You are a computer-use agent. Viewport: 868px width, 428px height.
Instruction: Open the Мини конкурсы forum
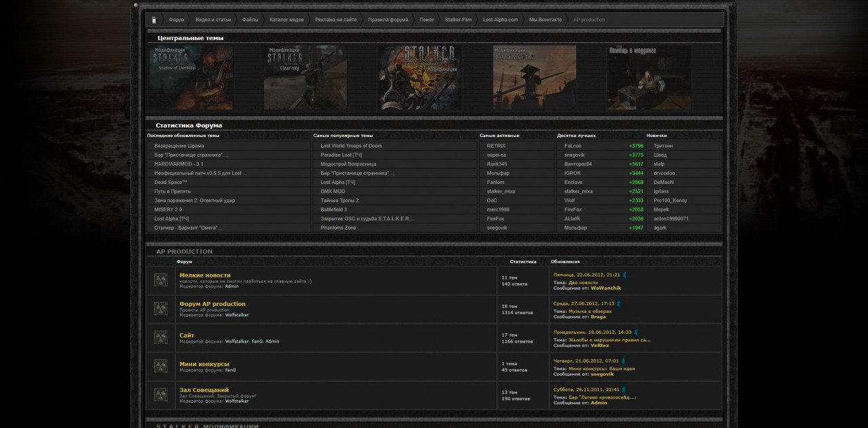pyautogui.click(x=204, y=364)
